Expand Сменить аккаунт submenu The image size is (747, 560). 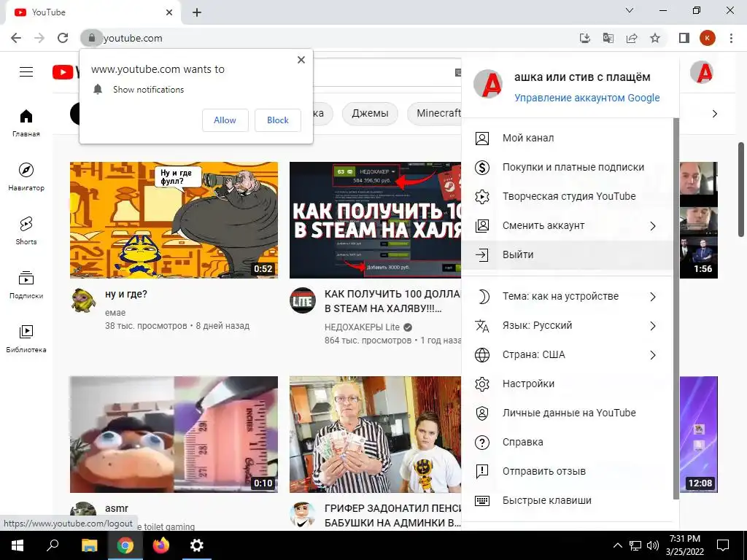coord(567,226)
